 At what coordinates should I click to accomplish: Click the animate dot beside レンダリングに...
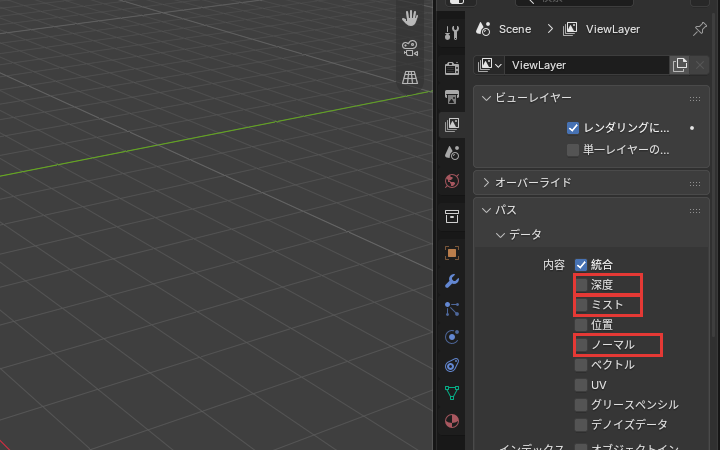tap(692, 128)
